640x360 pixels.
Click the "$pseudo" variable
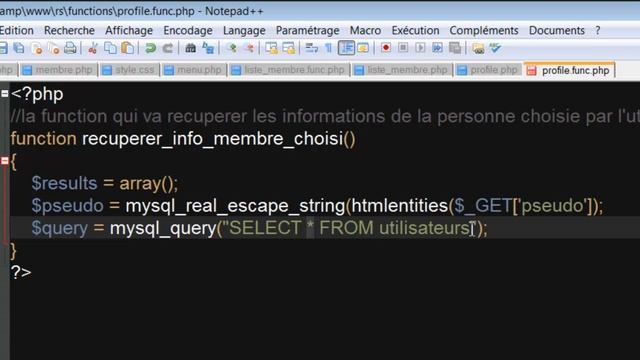(x=67, y=206)
